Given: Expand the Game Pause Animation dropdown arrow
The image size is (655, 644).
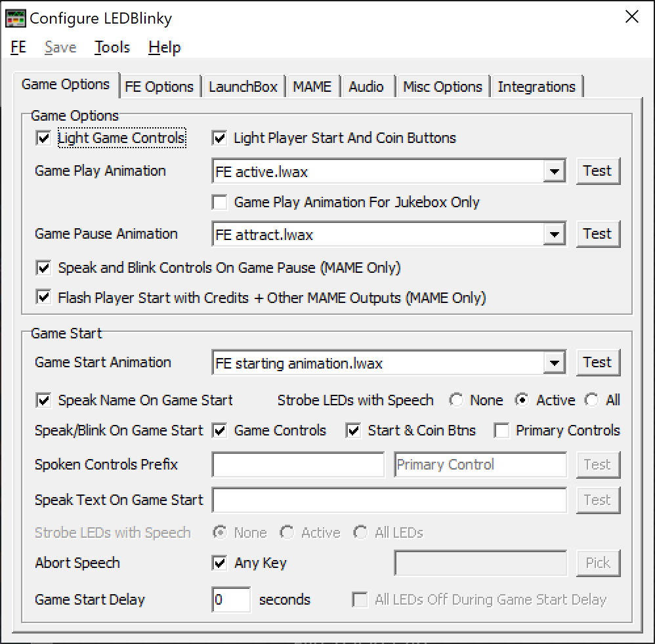Looking at the screenshot, I should pos(555,234).
